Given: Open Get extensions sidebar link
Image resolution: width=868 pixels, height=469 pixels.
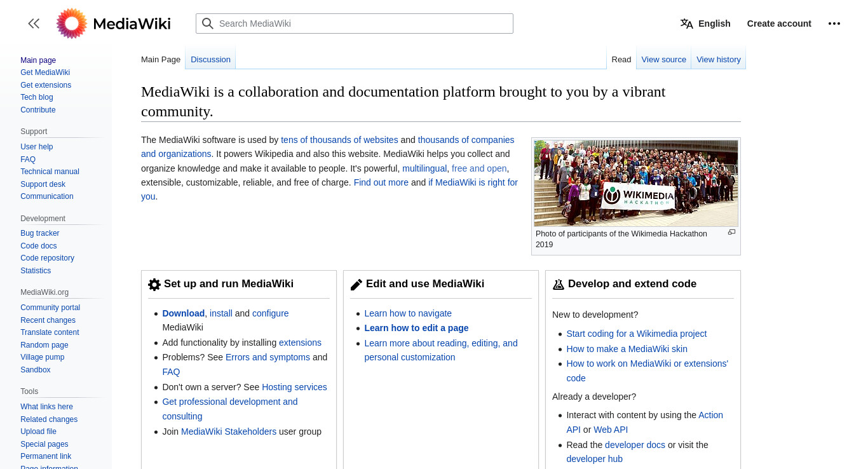Looking at the screenshot, I should tap(46, 85).
